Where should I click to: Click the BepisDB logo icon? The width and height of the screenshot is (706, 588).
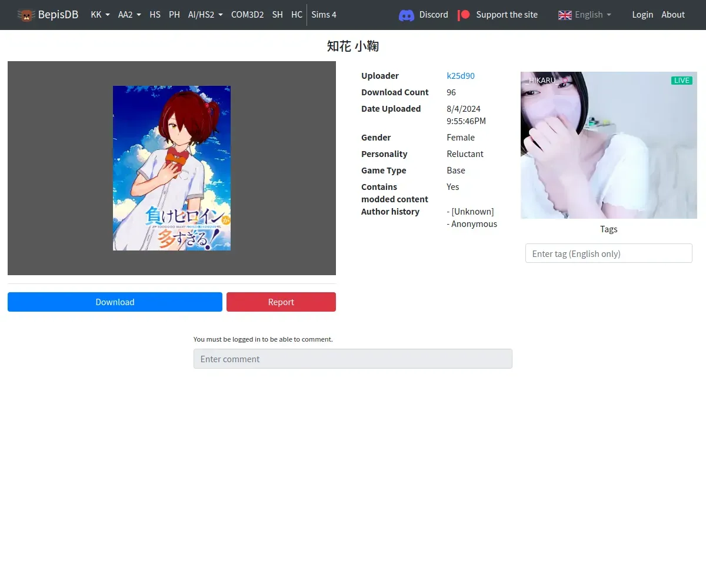point(26,15)
